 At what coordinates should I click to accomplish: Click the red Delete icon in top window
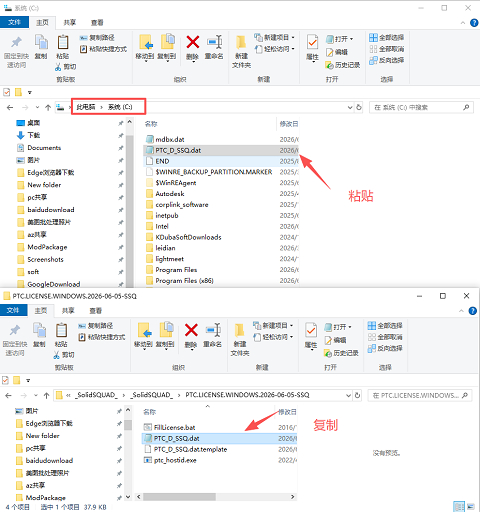coord(193,43)
